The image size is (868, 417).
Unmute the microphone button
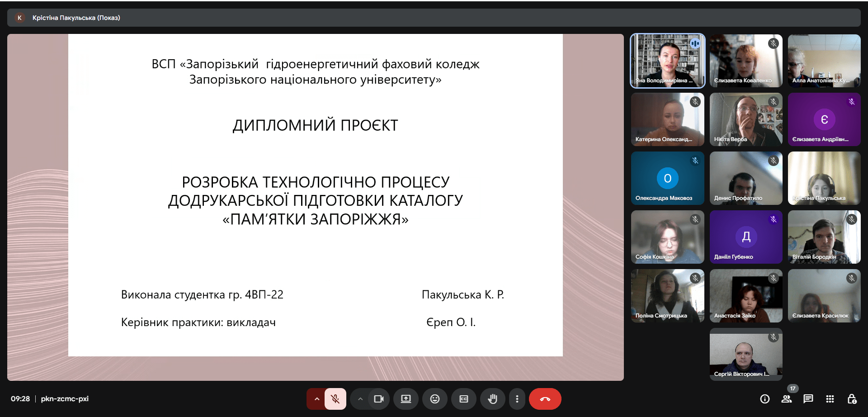(335, 399)
